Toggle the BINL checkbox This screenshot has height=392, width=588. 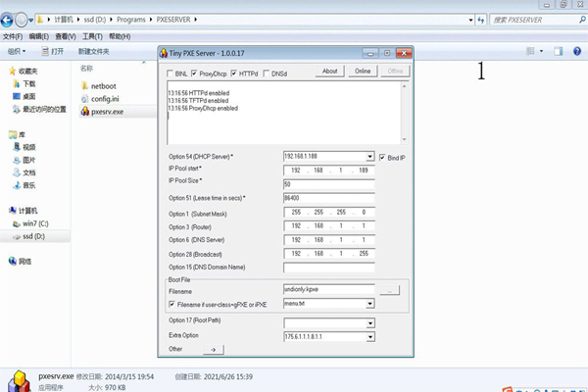click(170, 73)
